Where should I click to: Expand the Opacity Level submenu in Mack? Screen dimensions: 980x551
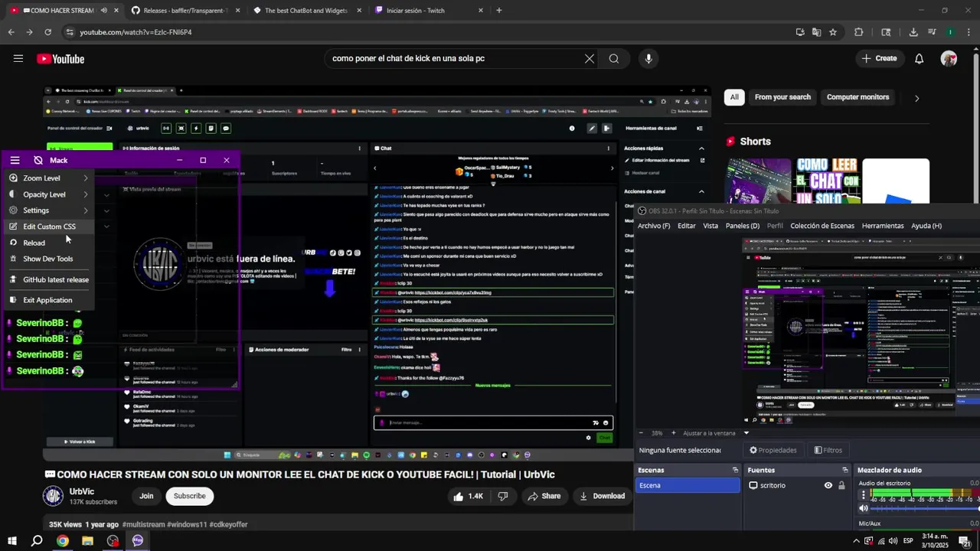pos(48,194)
